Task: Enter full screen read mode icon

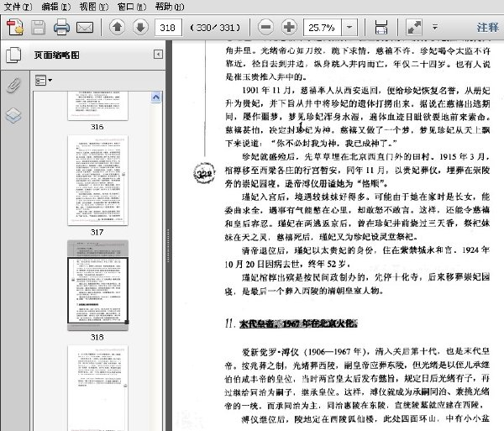Action: click(414, 28)
